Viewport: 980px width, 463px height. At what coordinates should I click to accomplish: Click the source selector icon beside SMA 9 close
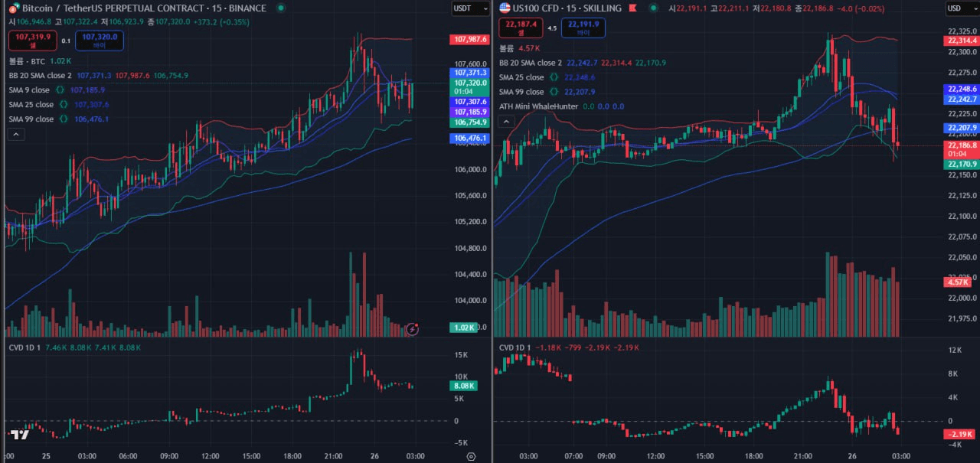[x=59, y=90]
